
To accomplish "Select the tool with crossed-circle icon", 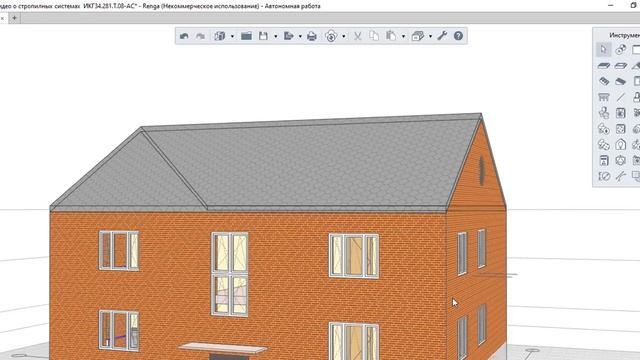I will 604,176.
